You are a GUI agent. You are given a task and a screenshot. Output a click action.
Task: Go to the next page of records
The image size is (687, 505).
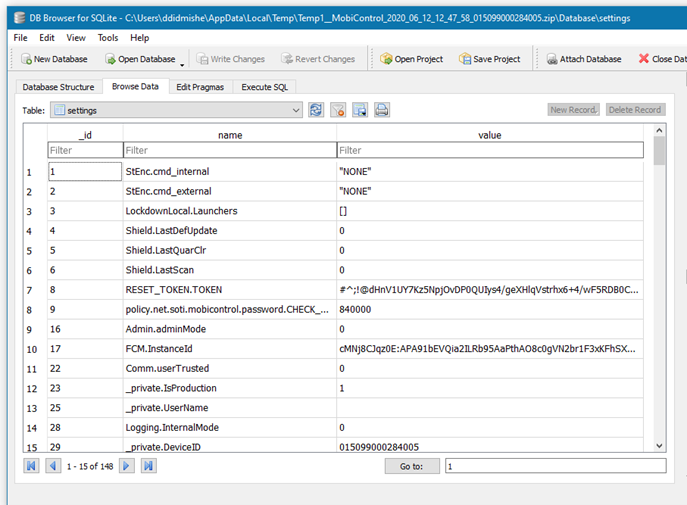coord(127,466)
